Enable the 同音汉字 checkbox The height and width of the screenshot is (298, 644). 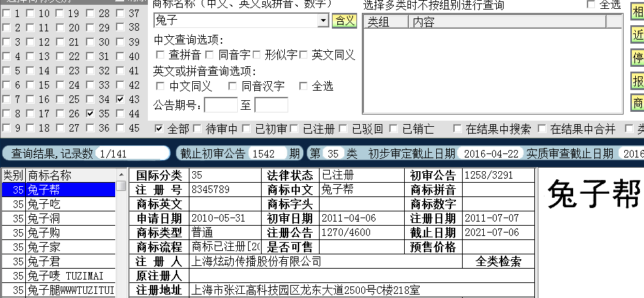(x=232, y=86)
